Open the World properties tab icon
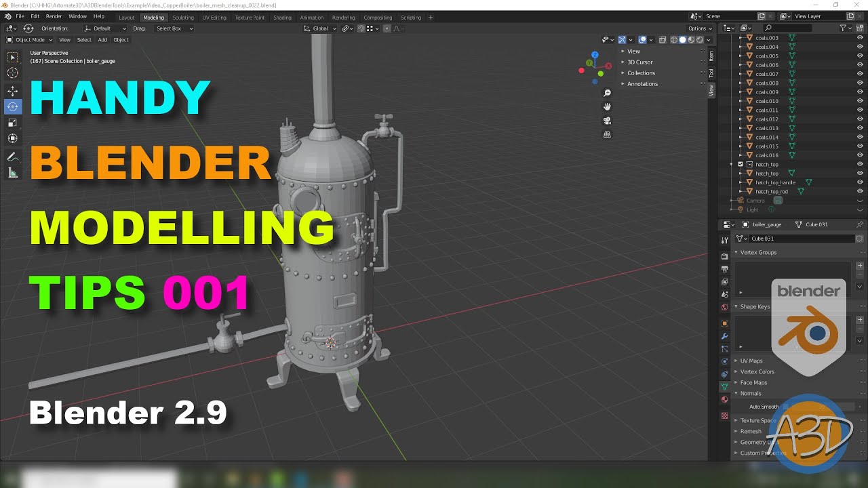Viewport: 868px width, 488px height. coord(724,307)
